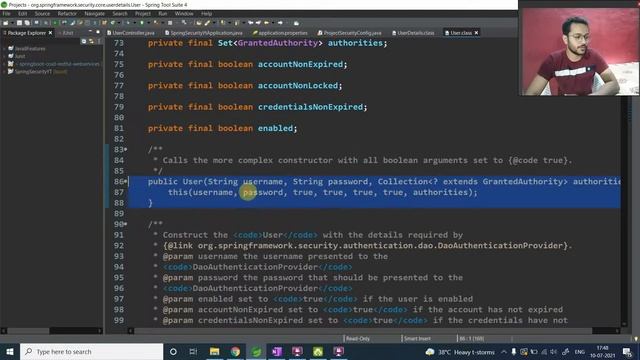The width and height of the screenshot is (640, 360).
Task: Open the Navigate menu
Action: pos(95,13)
